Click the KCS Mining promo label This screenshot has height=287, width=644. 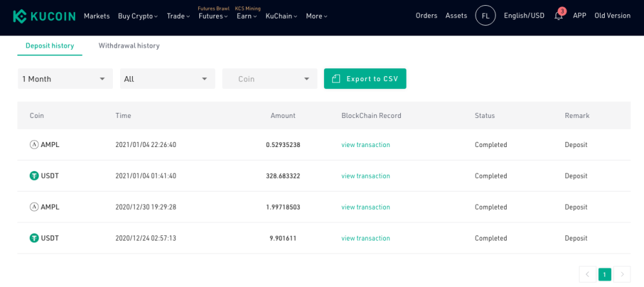coord(248,8)
